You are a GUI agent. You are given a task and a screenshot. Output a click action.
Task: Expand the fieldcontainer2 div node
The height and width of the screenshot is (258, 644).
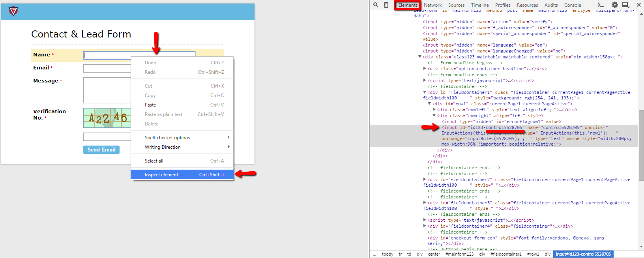pyautogui.click(x=425, y=179)
